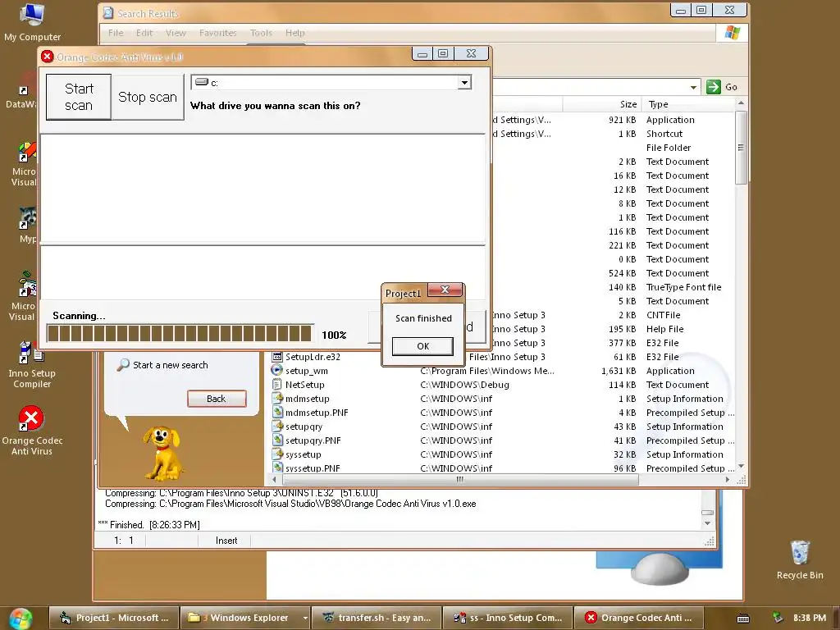This screenshot has height=630, width=840.
Task: Select the setupqry.PNF file icon
Action: [277, 441]
